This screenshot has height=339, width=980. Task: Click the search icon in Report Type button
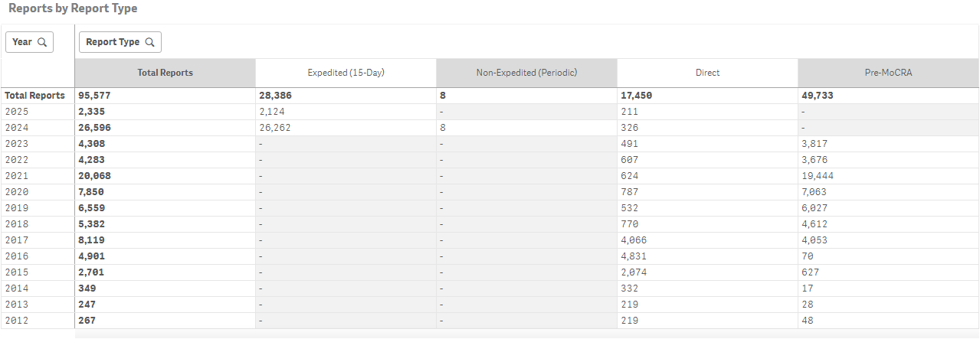tap(149, 42)
